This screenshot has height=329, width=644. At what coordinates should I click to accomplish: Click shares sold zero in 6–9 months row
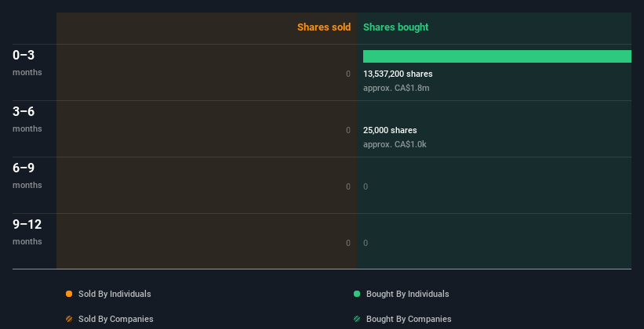pos(348,186)
